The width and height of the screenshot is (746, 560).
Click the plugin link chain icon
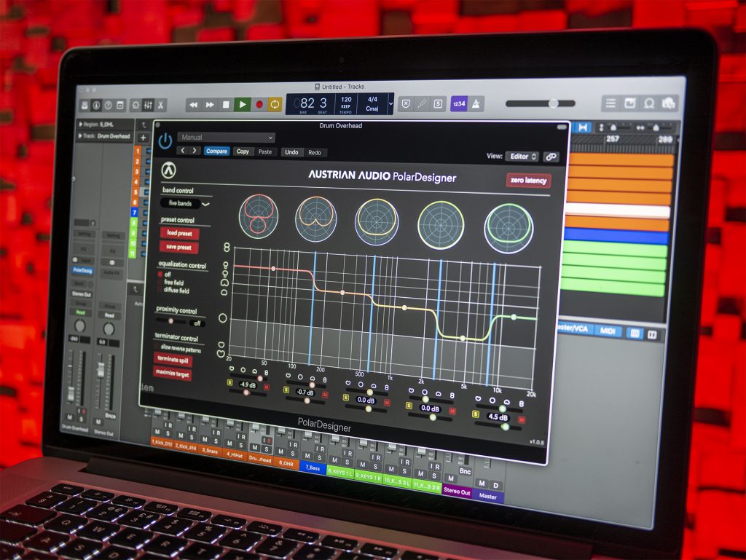[551, 157]
